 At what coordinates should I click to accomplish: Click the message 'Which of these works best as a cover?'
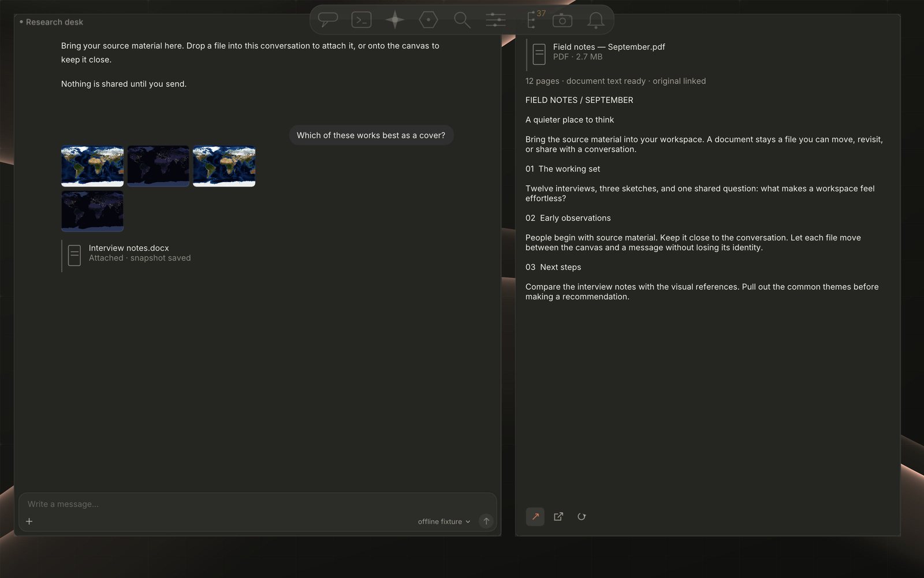pyautogui.click(x=371, y=135)
